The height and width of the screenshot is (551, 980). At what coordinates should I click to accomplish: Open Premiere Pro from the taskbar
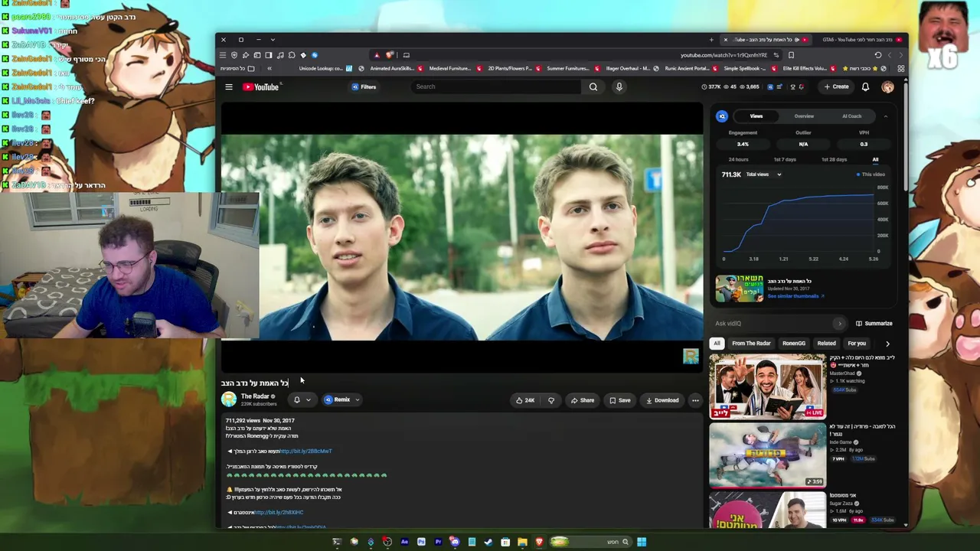point(438,542)
